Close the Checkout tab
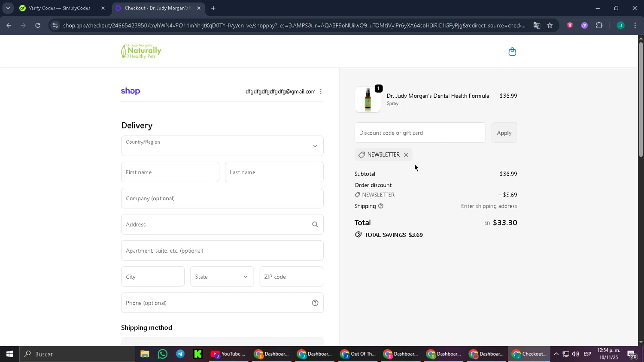 tap(199, 8)
